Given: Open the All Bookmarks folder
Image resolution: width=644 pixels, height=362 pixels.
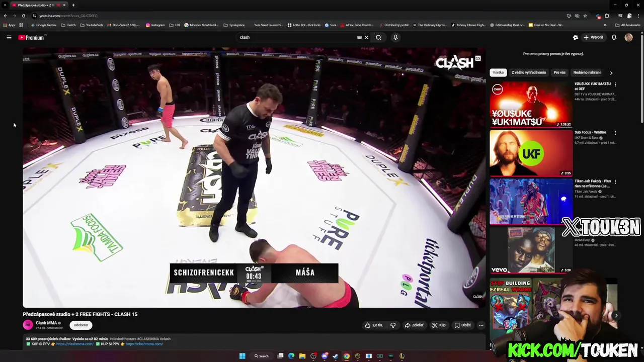Looking at the screenshot, I should pos(627,25).
